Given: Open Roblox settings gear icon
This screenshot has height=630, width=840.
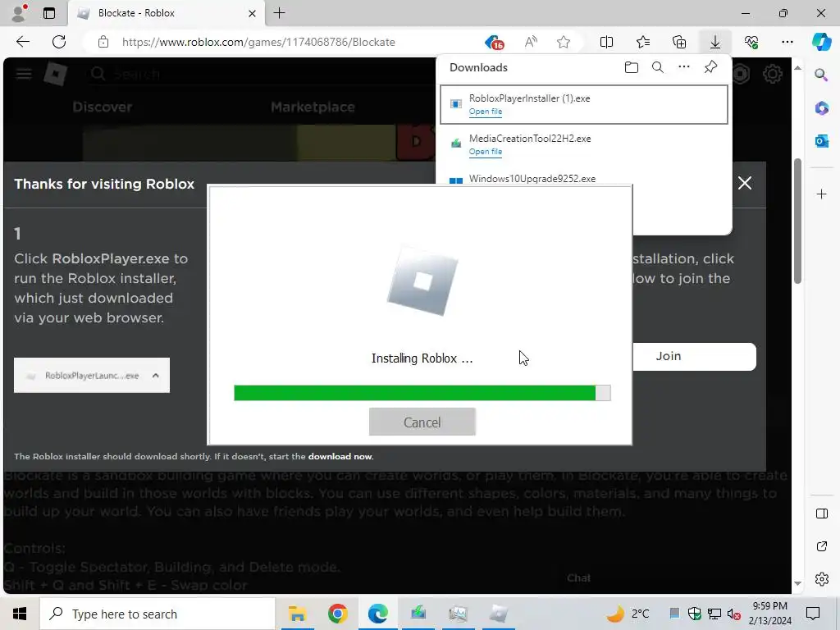Looking at the screenshot, I should click(772, 74).
